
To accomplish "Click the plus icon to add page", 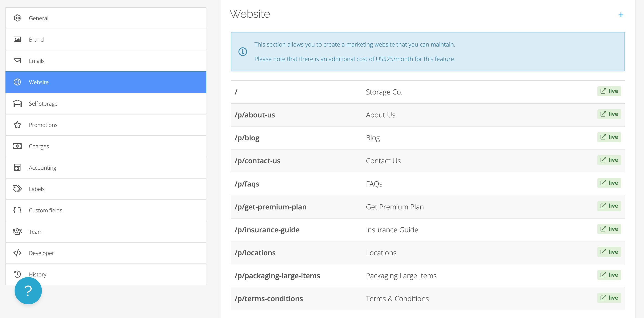I will pos(621,15).
